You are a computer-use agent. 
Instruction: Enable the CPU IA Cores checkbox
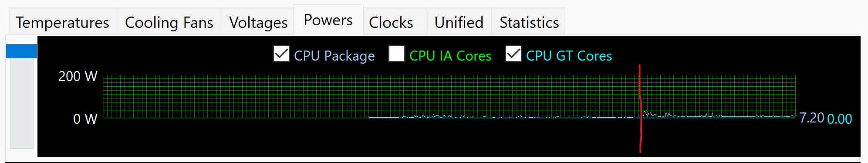coord(397,54)
